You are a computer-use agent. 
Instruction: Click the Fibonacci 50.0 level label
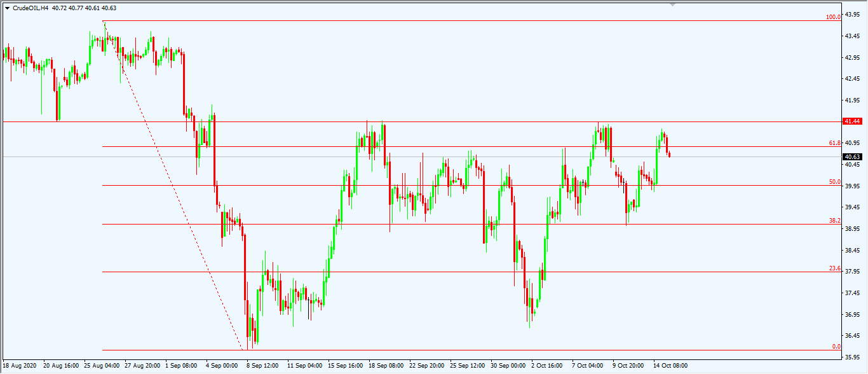pos(835,182)
